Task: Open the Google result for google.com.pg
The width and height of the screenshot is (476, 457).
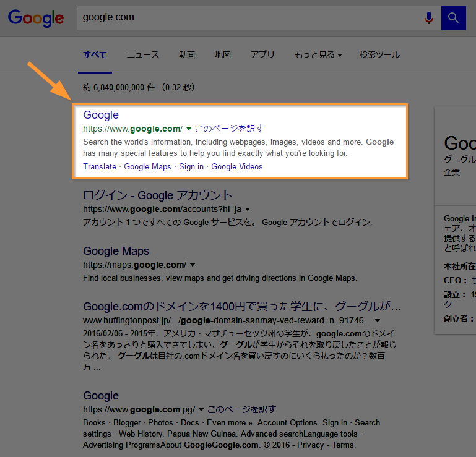Action: point(101,396)
